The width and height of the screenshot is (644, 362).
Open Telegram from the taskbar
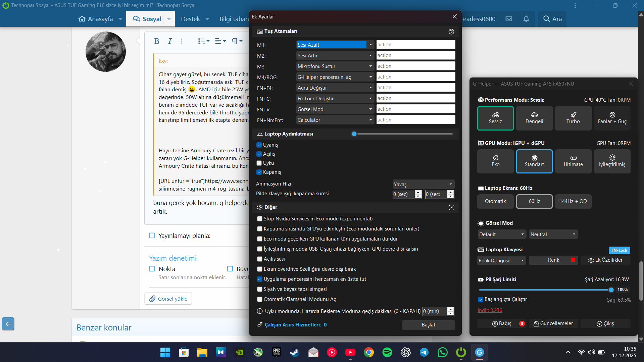pyautogui.click(x=424, y=352)
